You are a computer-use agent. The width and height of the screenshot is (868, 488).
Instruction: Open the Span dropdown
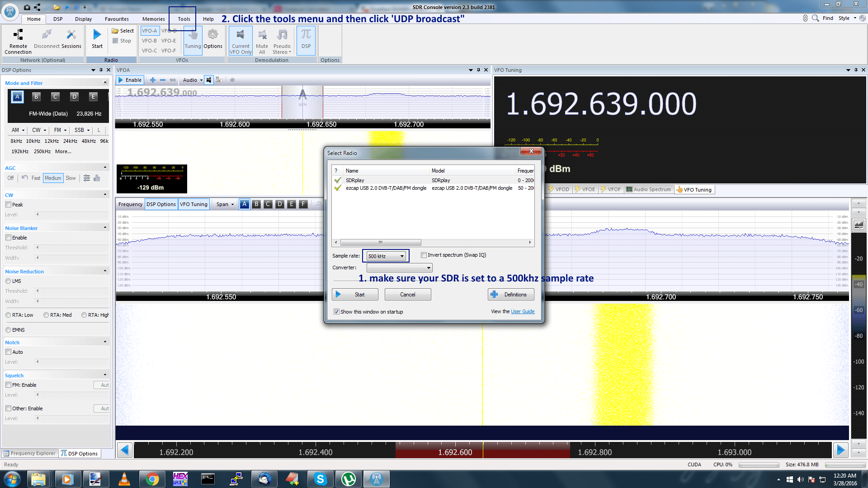point(225,204)
